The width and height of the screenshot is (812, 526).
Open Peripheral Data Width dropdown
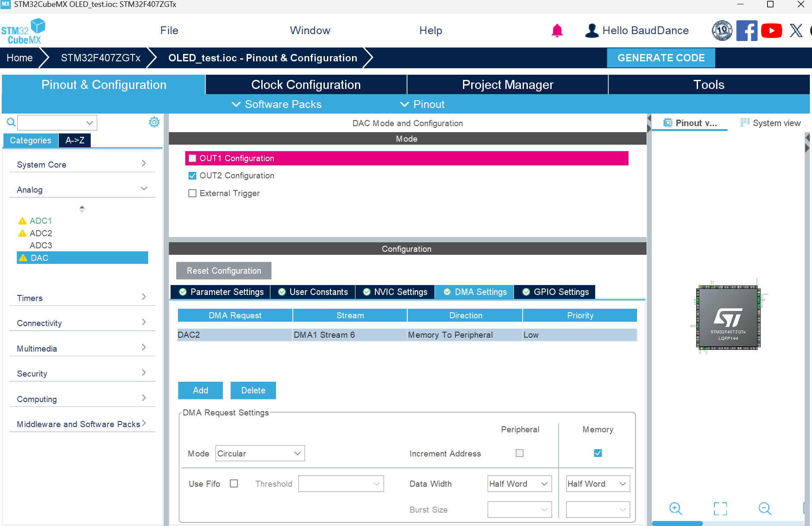[520, 484]
